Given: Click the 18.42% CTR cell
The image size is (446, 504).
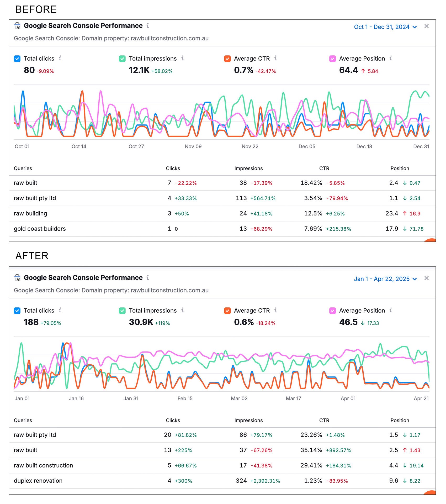Looking at the screenshot, I should pyautogui.click(x=311, y=183).
